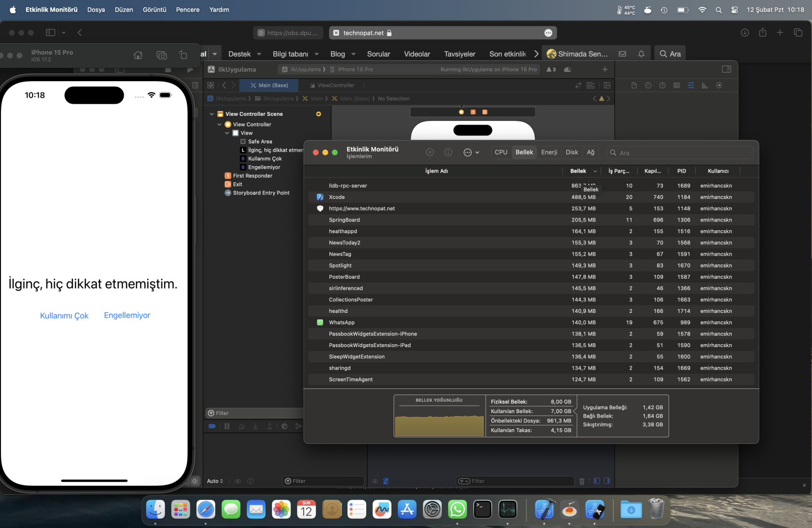Open the Activity Monitor more options dropdown
Image resolution: width=812 pixels, height=528 pixels.
(471, 153)
